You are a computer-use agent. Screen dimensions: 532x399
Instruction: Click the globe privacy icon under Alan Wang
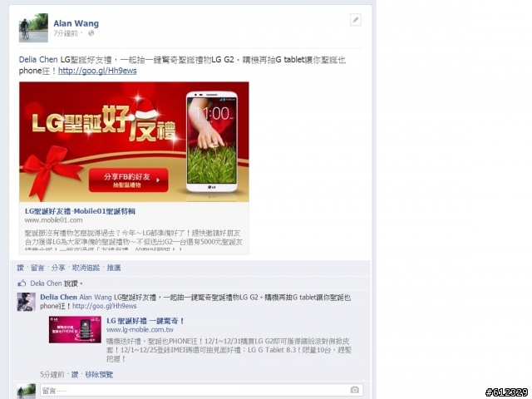91,33
